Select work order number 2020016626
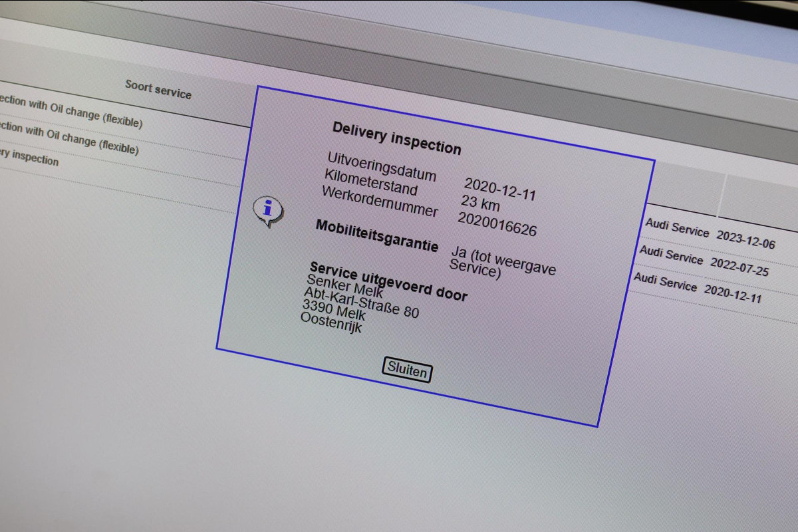 (497, 224)
